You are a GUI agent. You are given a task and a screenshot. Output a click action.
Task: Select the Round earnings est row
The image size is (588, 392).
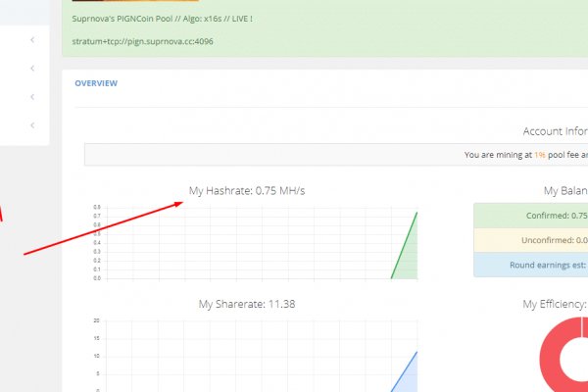[530, 265]
